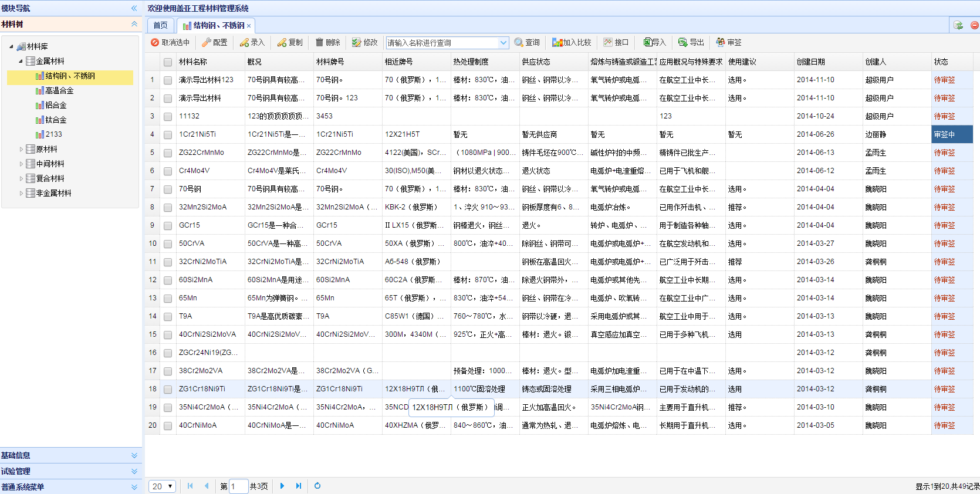The image size is (980, 494).
Task: Expand the 非金属材料 tree node
Action: (x=21, y=193)
